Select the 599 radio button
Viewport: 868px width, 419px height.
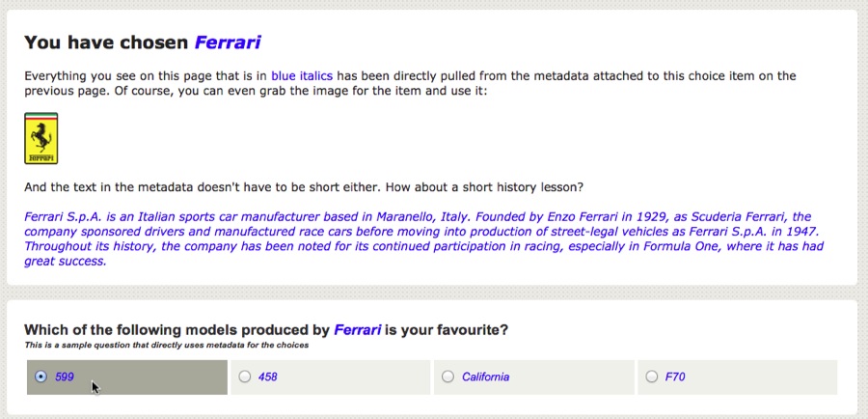[x=41, y=377]
